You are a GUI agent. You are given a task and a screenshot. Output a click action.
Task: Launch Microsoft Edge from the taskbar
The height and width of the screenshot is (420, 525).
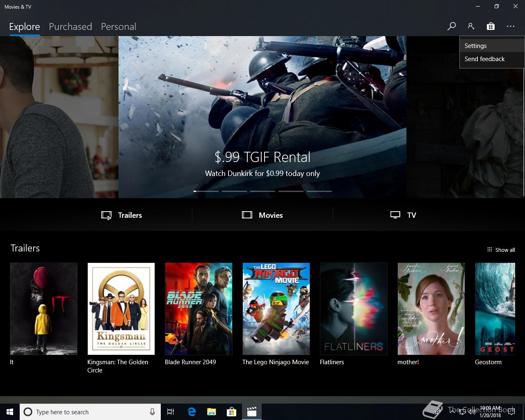(191, 412)
